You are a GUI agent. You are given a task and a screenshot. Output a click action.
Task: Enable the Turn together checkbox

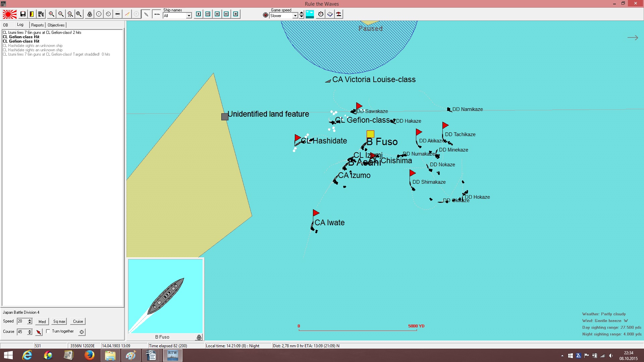48,331
